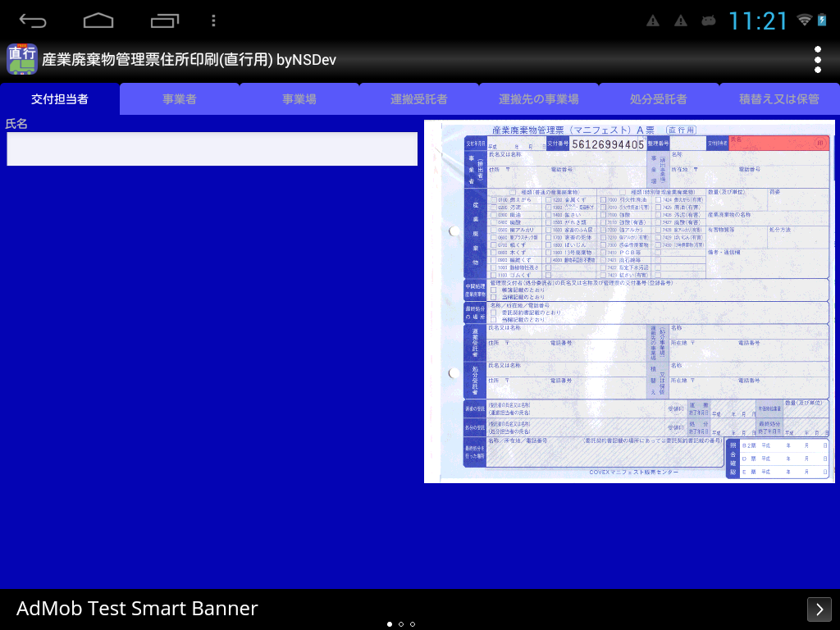Tap the three-dot menu beside the recents button
This screenshot has width=840, height=630.
[213, 21]
